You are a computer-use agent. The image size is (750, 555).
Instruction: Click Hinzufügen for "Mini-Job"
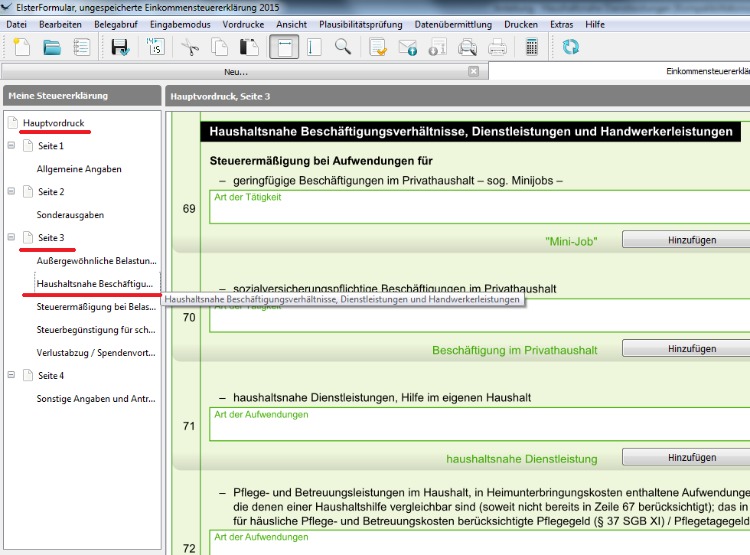(686, 240)
